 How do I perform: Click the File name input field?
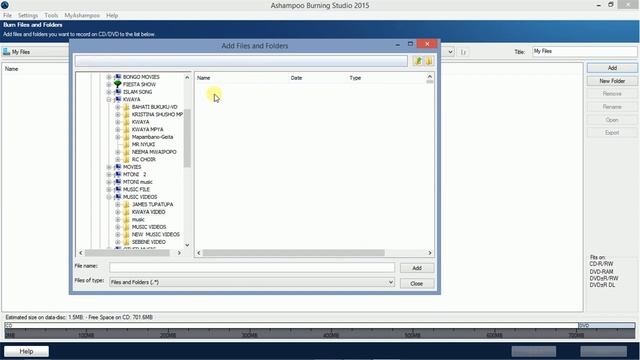[x=252, y=268]
